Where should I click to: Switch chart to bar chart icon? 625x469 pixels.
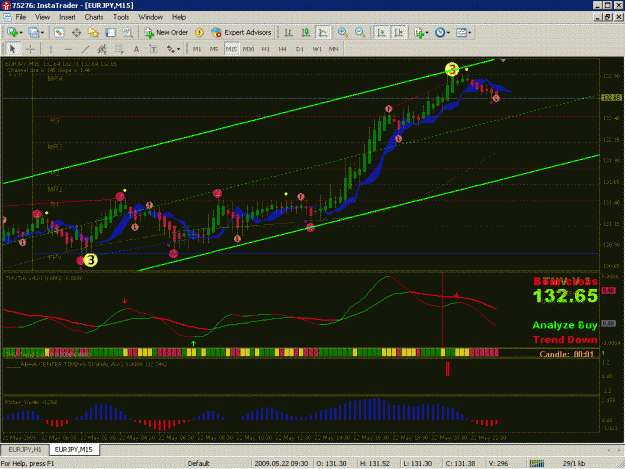[289, 33]
